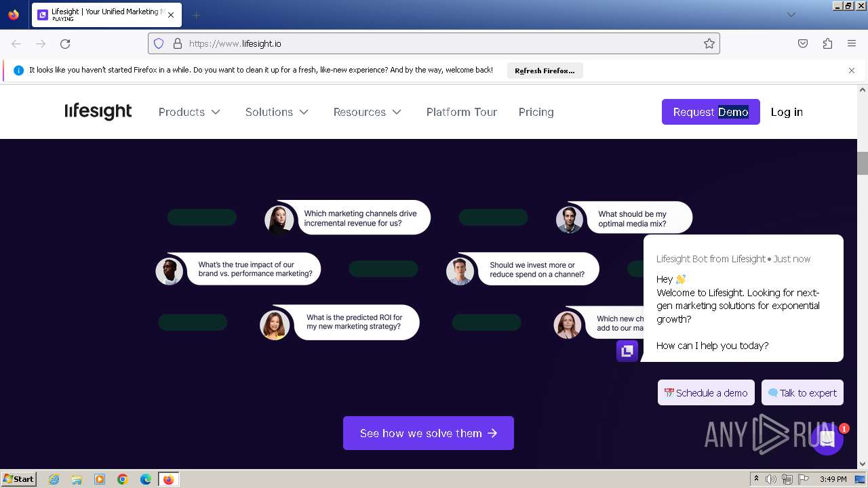Viewport: 868px width, 488px height.
Task: Expand the Products menu
Action: pos(190,112)
